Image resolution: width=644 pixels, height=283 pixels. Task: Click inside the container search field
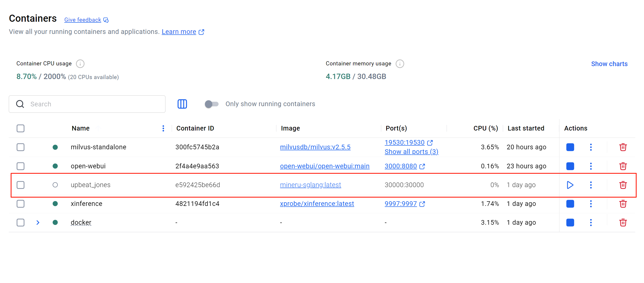[87, 104]
